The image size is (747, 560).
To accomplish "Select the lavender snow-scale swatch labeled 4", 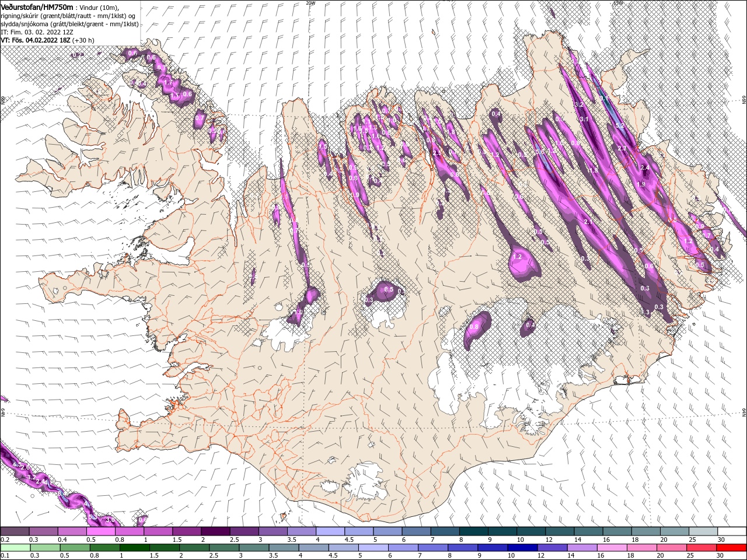I will point(330,531).
